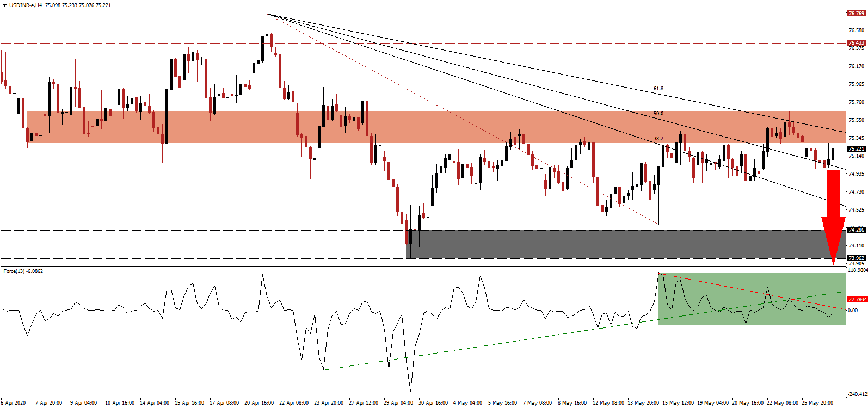Click the 61.8 Fibonacci fan label
This screenshot has height=409, width=868.
658,89
